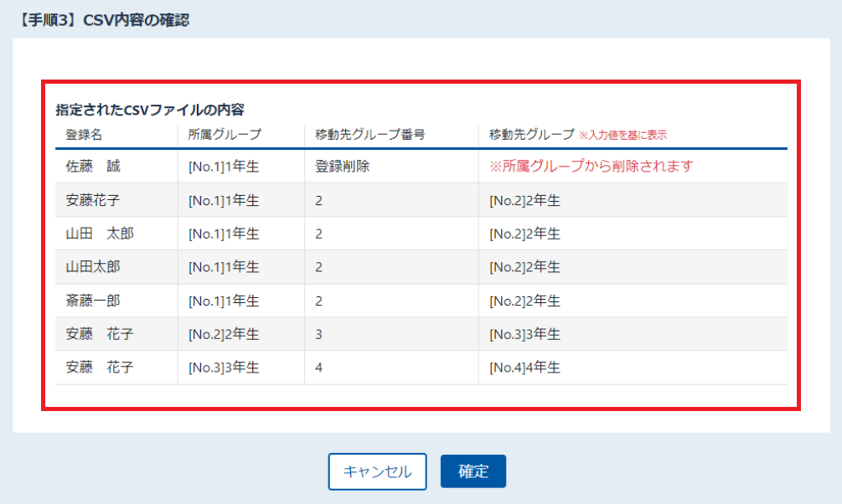Click destination group number 3 cell
This screenshot has height=504, width=842.
(319, 334)
